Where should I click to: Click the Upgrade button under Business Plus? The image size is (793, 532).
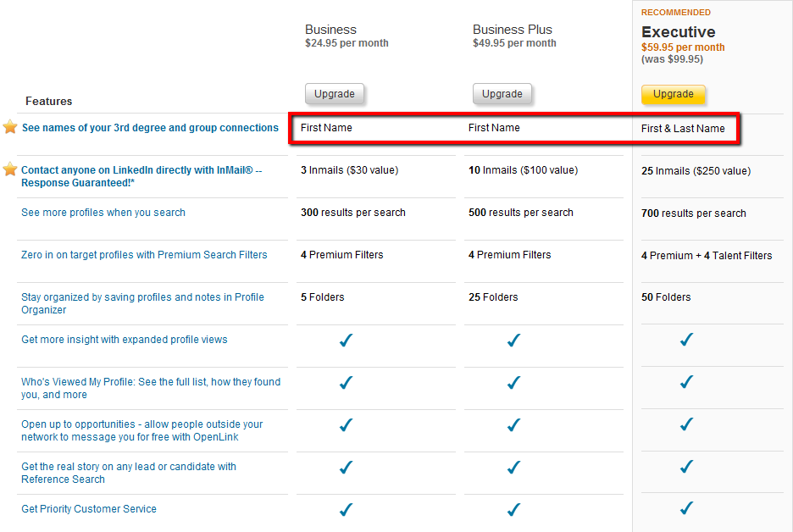point(502,94)
